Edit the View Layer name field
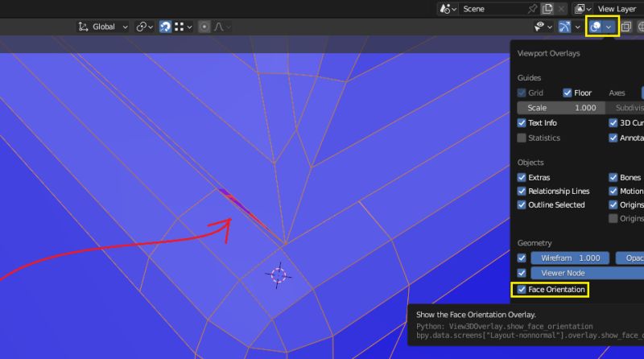The width and height of the screenshot is (644, 359). (618, 9)
